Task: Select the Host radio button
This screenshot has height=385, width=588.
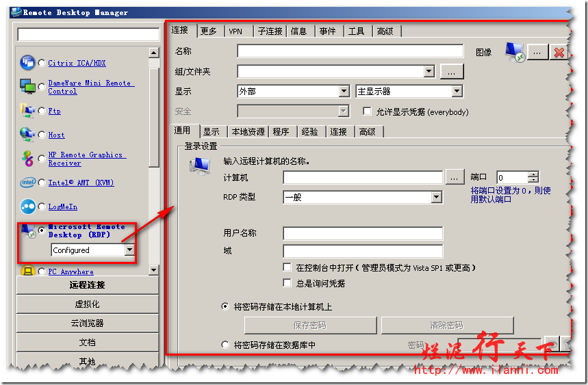Action: coord(42,135)
